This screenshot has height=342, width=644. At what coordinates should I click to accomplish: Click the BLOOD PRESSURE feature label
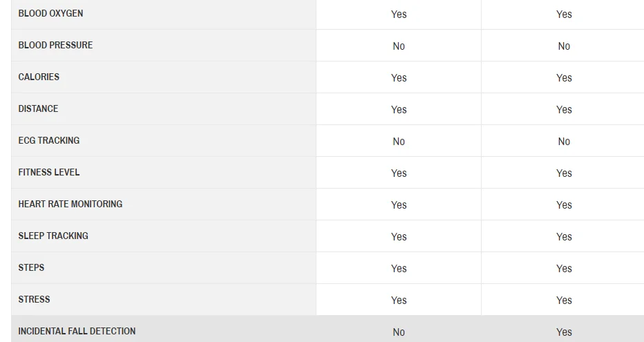(x=55, y=45)
